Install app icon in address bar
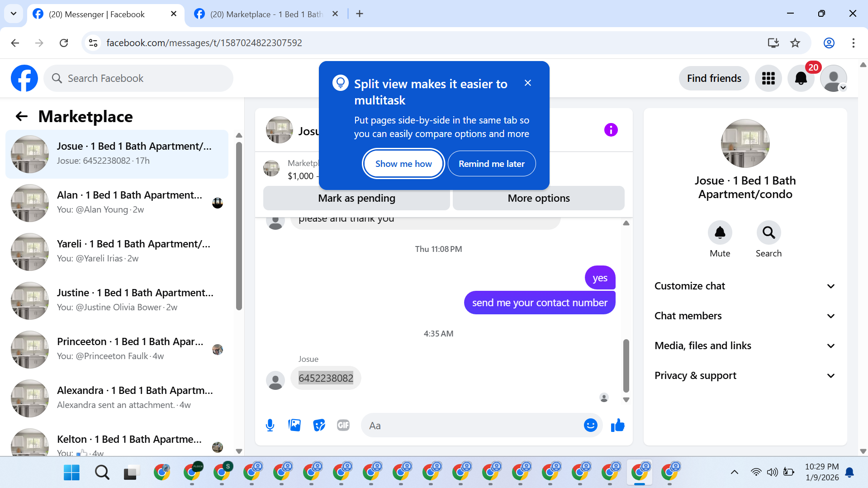This screenshot has height=488, width=868. pyautogui.click(x=773, y=43)
